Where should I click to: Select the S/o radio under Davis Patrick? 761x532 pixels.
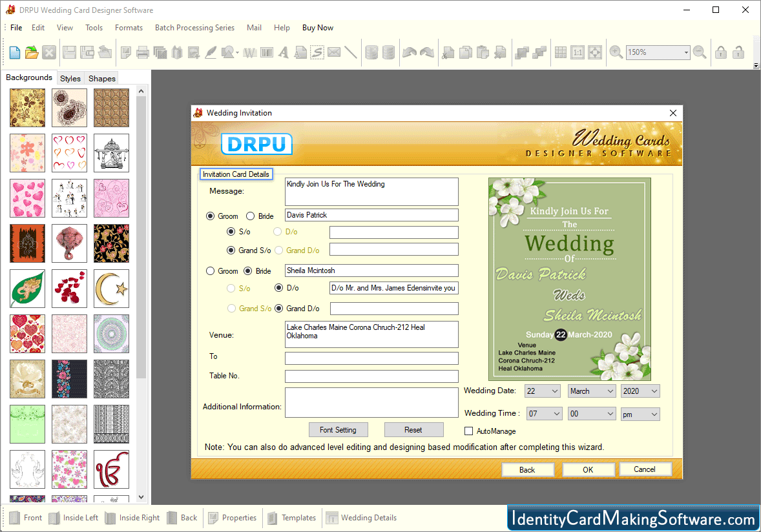pyautogui.click(x=231, y=232)
